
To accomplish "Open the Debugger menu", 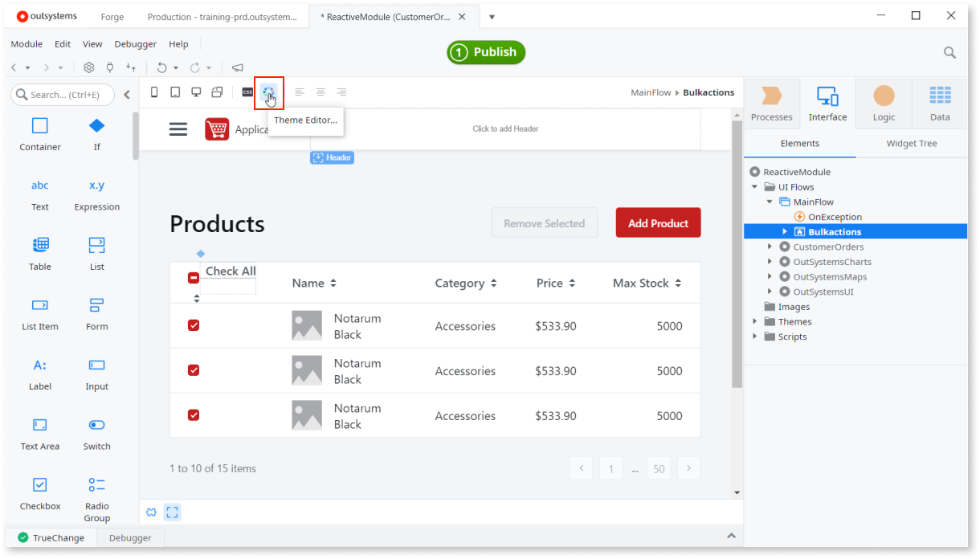I will pyautogui.click(x=136, y=44).
